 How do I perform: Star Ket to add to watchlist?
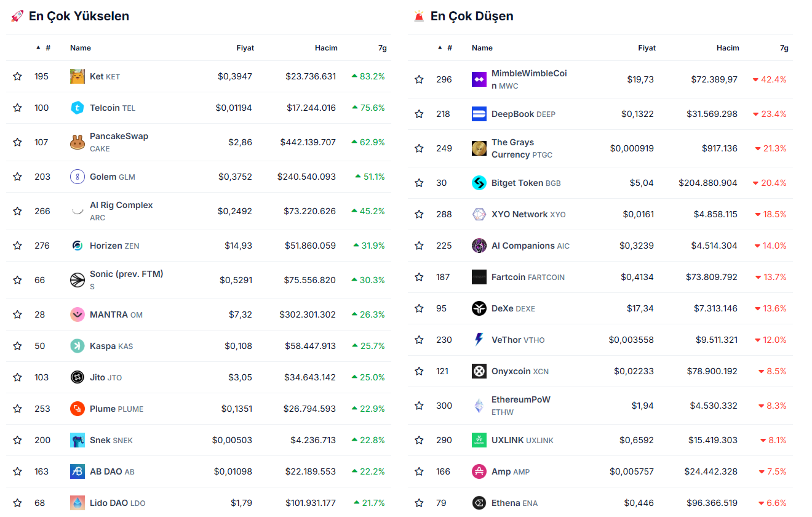coord(17,76)
